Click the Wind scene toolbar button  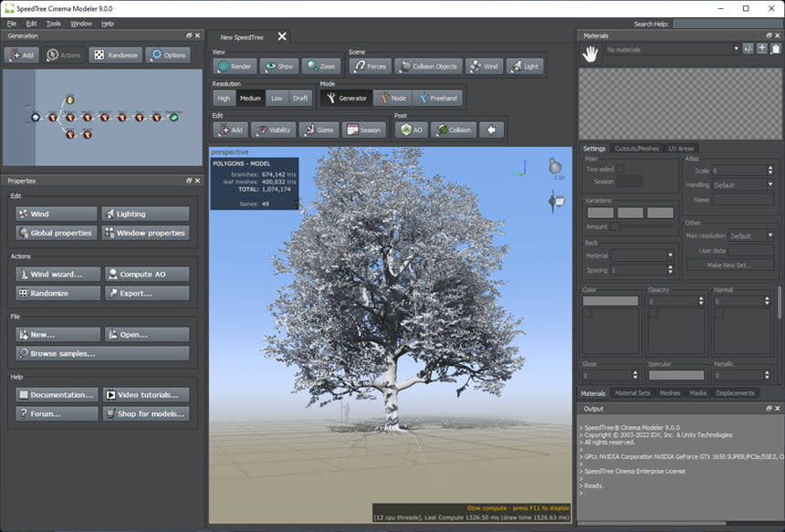484,66
